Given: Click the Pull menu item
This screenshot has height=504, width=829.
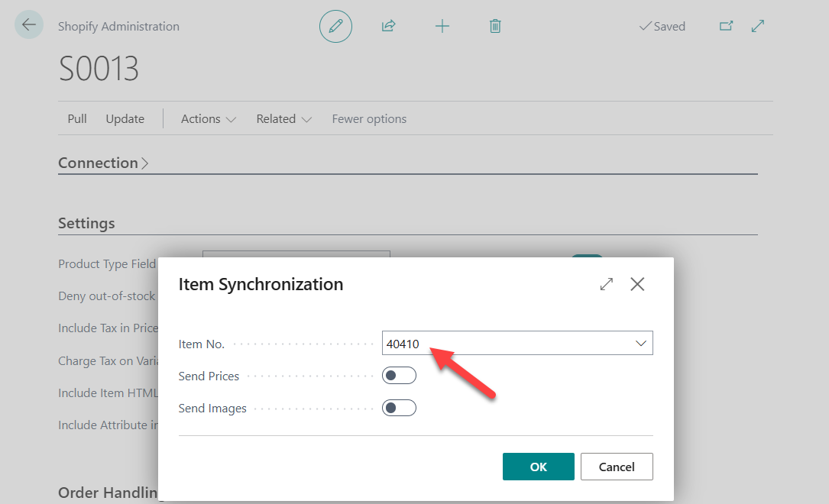Looking at the screenshot, I should click(77, 119).
